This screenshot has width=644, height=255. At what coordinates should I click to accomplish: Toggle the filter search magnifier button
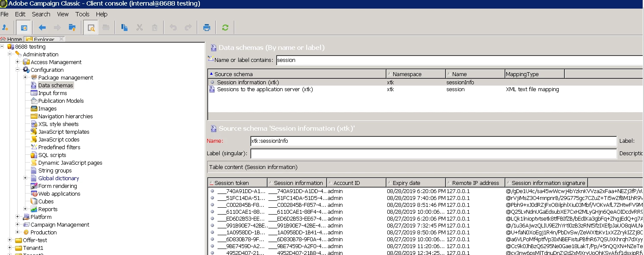pos(91,28)
